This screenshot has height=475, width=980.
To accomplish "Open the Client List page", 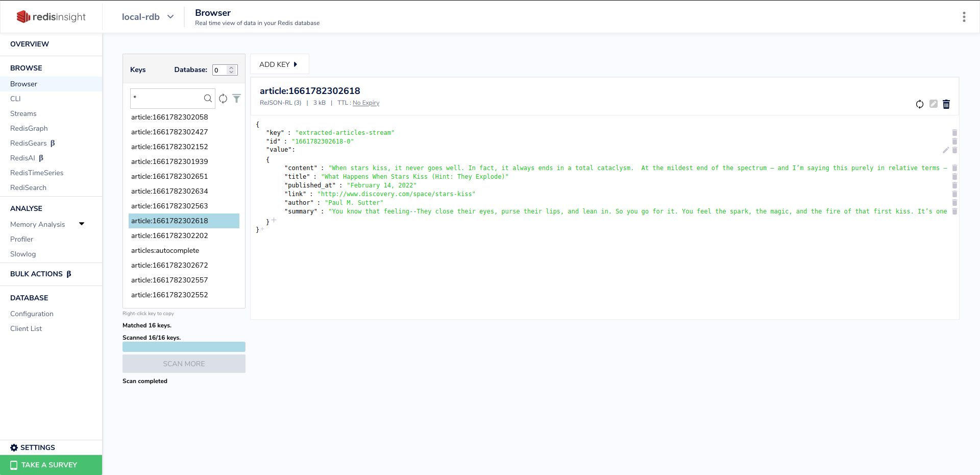I will 26,328.
